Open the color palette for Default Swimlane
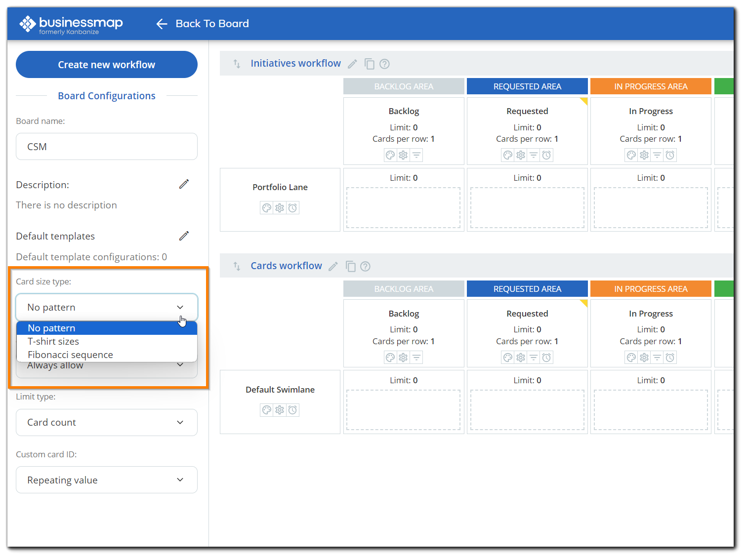The image size is (747, 560). (x=267, y=410)
